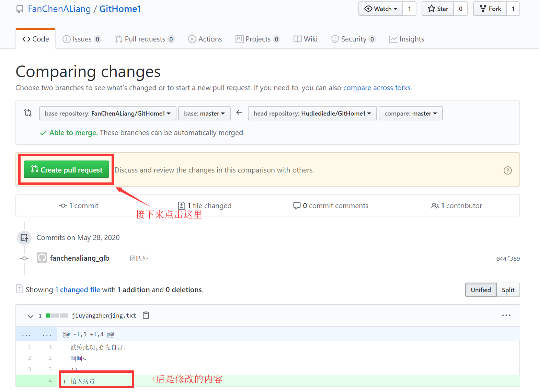
Task: Click the diff line 欲练此功,必先自宫.
Action: pyautogui.click(x=99, y=347)
